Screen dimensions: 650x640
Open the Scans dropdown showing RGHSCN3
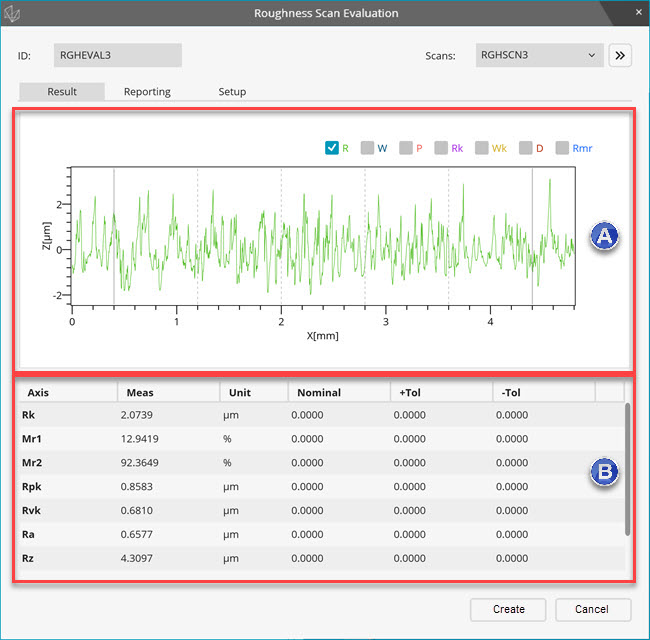539,55
